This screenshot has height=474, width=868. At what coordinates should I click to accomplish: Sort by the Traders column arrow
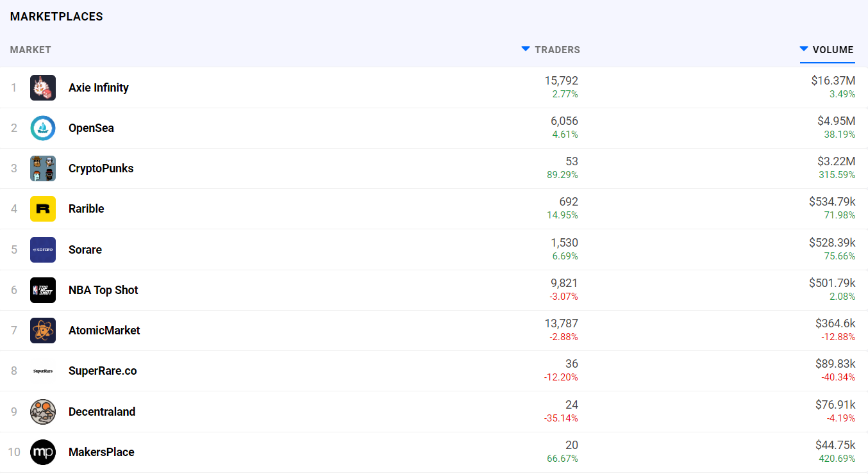pyautogui.click(x=526, y=49)
